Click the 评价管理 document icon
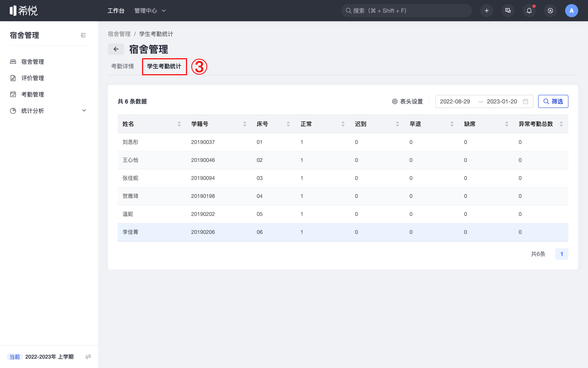This screenshot has height=368, width=588. click(x=13, y=78)
